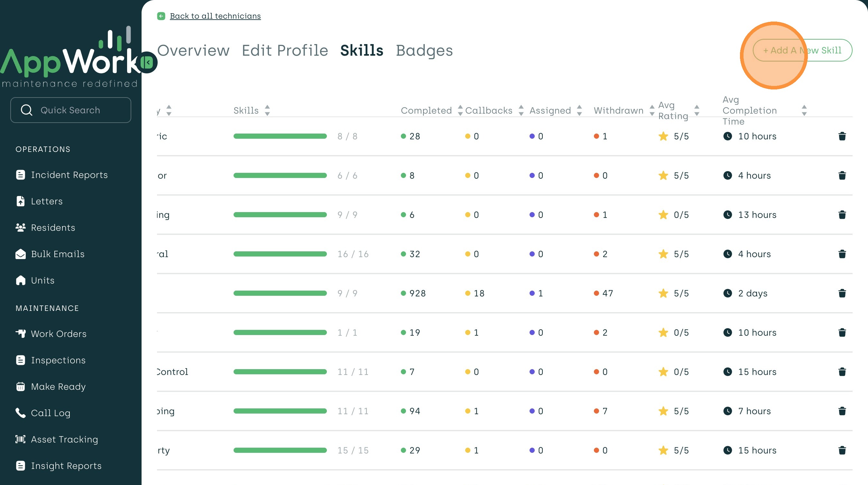
Task: Sort by the Callbacks column arrows
Action: (521, 110)
